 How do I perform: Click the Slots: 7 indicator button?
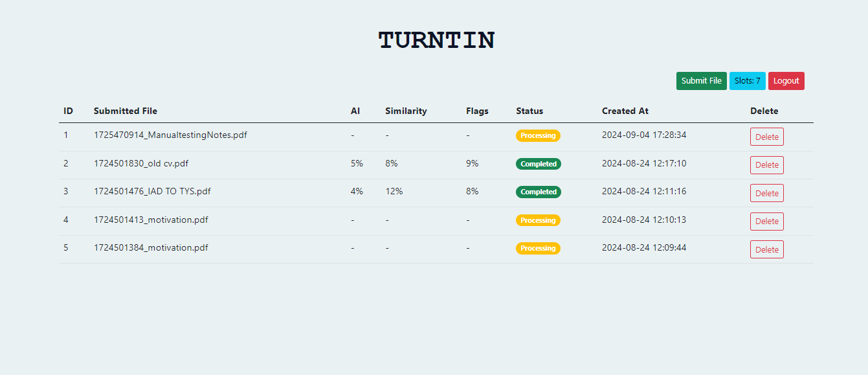[748, 81]
